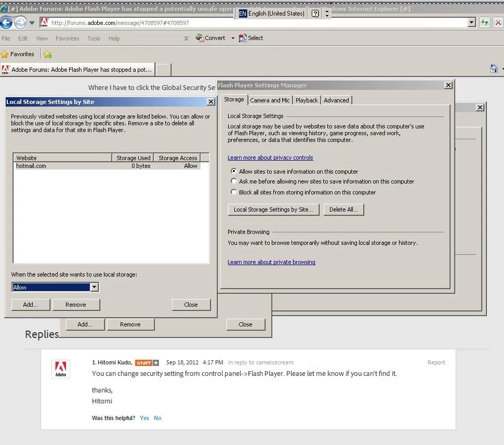Screen dimensions: 504x445
Task: Sort by the Storage Access column header
Action: tap(177, 158)
